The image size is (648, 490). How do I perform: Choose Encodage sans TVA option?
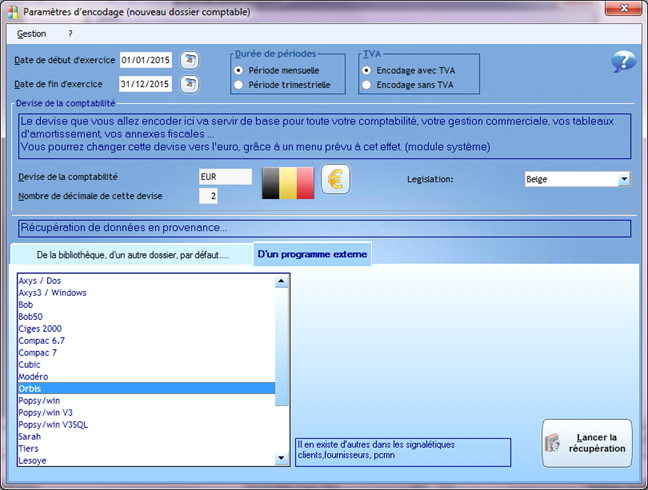[x=366, y=85]
